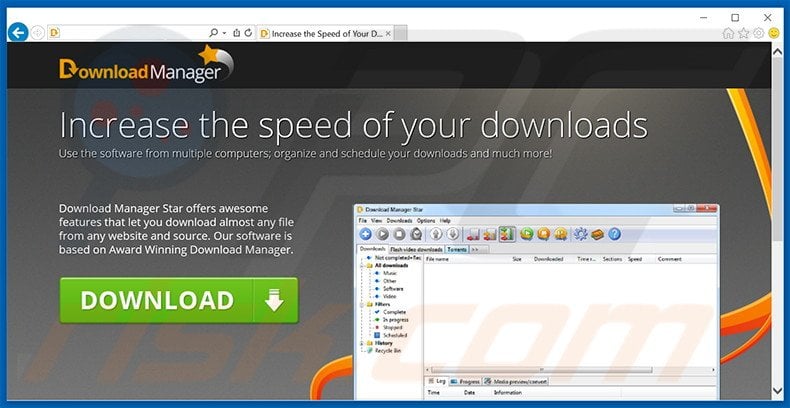Click the highlighted heavy traffic mode icon
This screenshot has height=408, width=790.
pos(507,234)
